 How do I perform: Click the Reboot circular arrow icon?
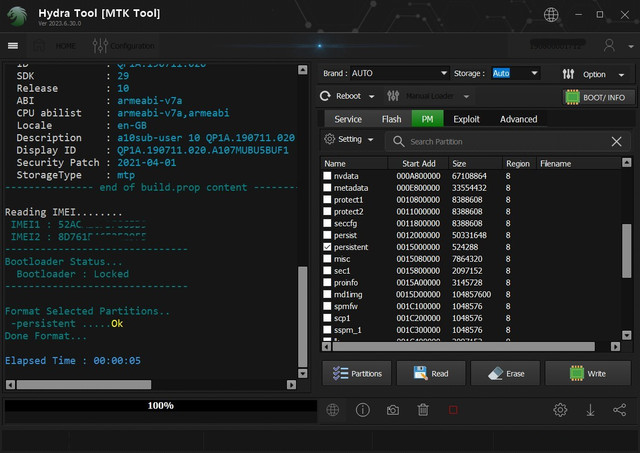325,96
